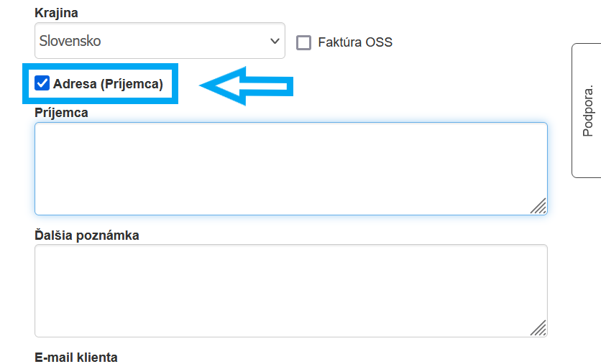Open the Podpora side tab
The height and width of the screenshot is (364, 601).
[587, 111]
